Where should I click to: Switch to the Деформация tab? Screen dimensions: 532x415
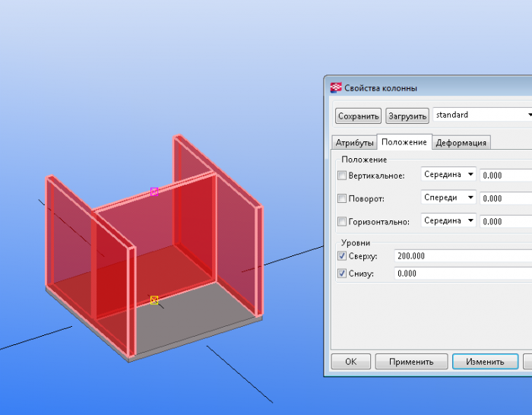click(x=461, y=143)
